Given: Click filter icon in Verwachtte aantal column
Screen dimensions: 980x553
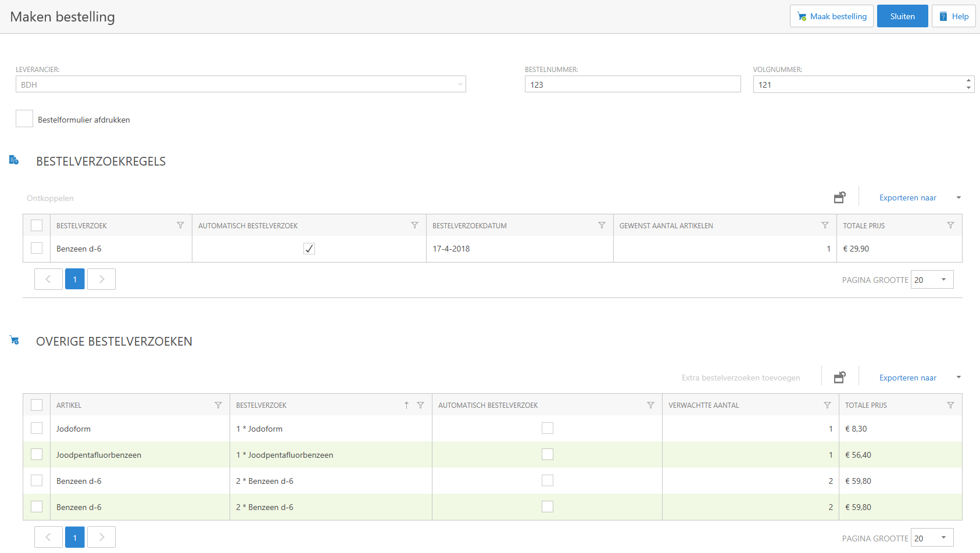Looking at the screenshot, I should pos(827,405).
